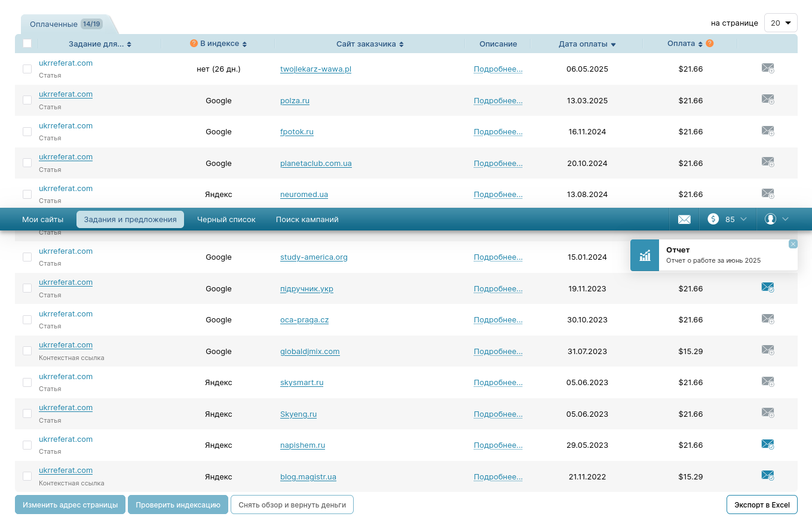Open Подробнее... for the Skyeng.ru row
Screen dimensions: 812x529
coord(498,414)
